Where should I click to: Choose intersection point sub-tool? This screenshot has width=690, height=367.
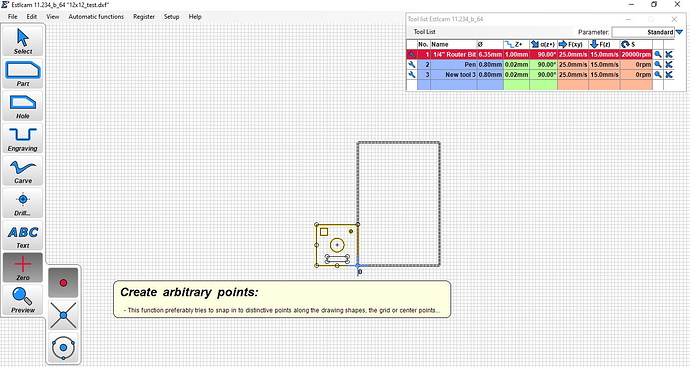click(63, 315)
